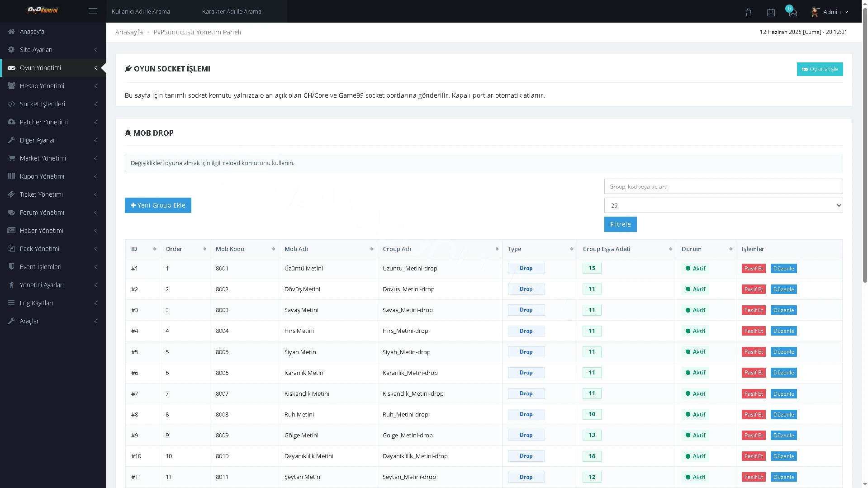Toggle Gölge Metini status via Pasif Et
The width and height of the screenshot is (868, 488).
753,436
